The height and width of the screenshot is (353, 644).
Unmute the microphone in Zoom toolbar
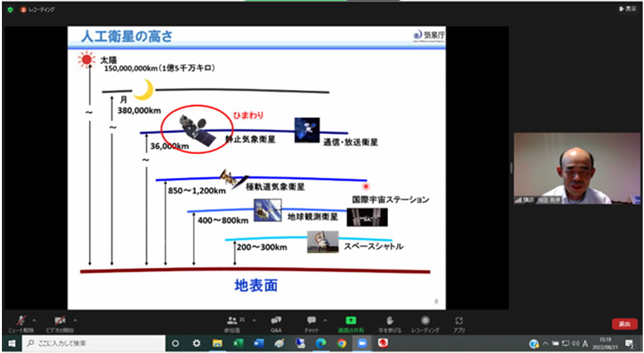point(21,320)
